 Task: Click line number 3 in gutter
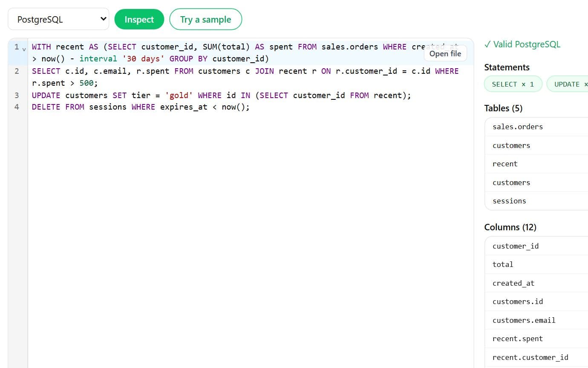coord(17,95)
